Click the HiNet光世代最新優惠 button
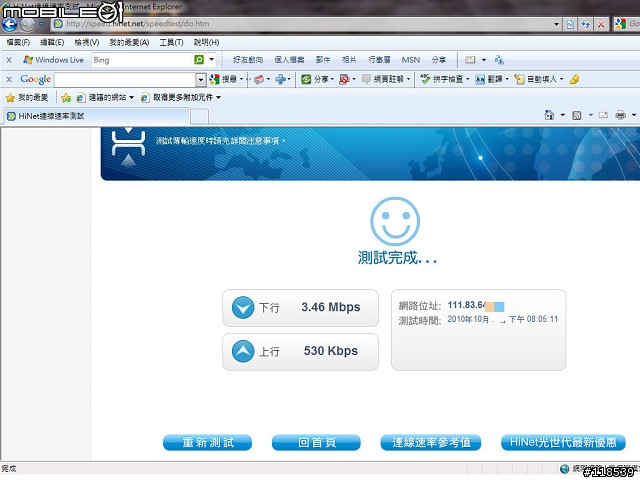640x480 pixels. point(563,442)
